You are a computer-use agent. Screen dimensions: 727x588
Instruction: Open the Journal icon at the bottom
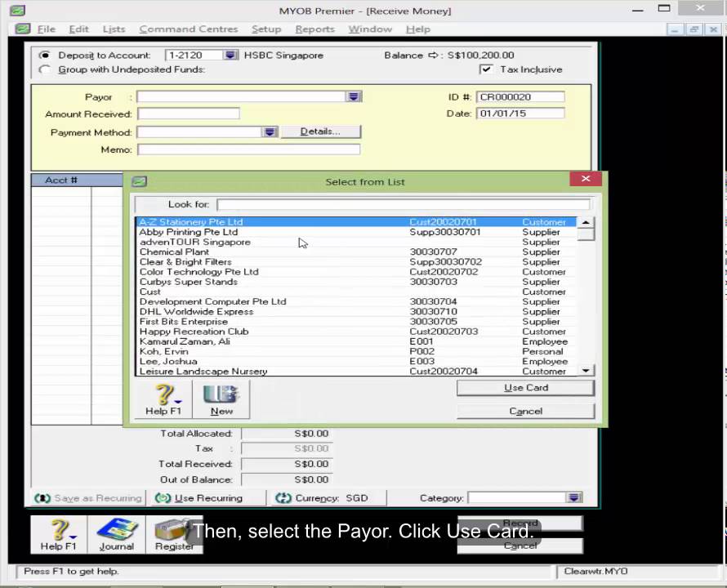coord(116,535)
